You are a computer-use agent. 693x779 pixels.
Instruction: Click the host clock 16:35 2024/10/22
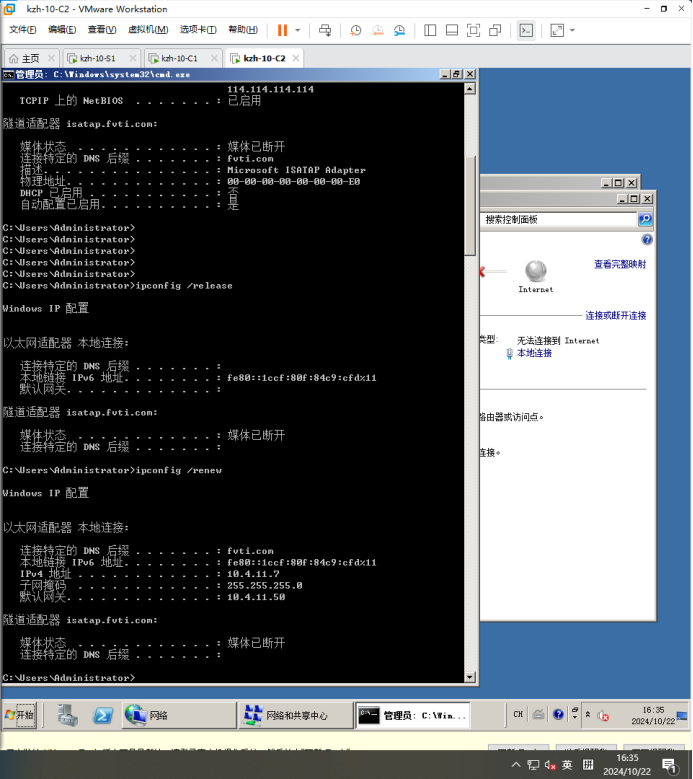pyautogui.click(x=627, y=765)
